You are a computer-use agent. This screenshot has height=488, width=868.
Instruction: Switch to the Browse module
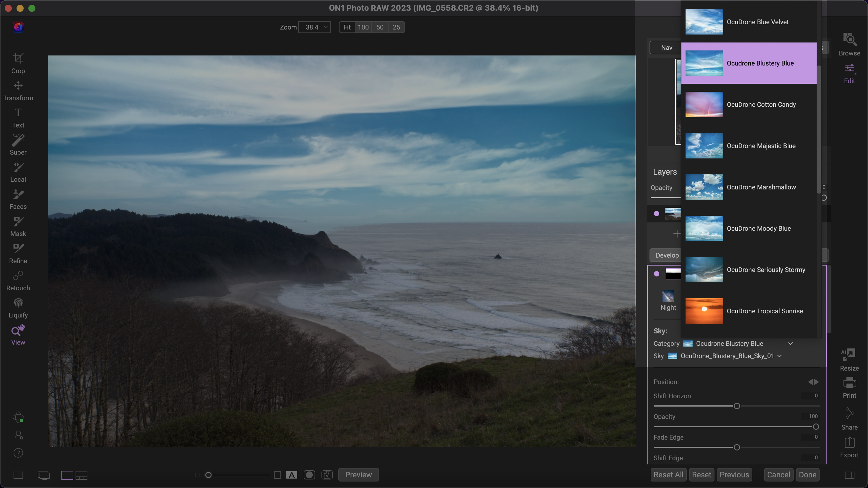click(x=849, y=44)
